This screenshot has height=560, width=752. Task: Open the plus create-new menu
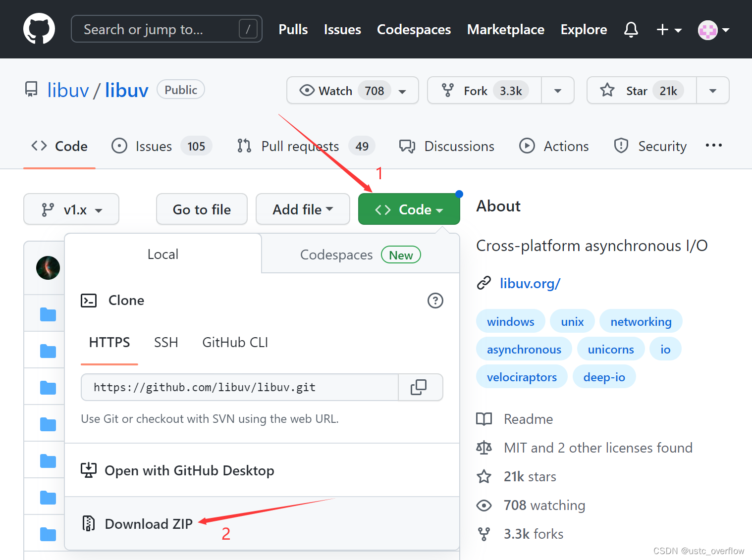(x=669, y=30)
